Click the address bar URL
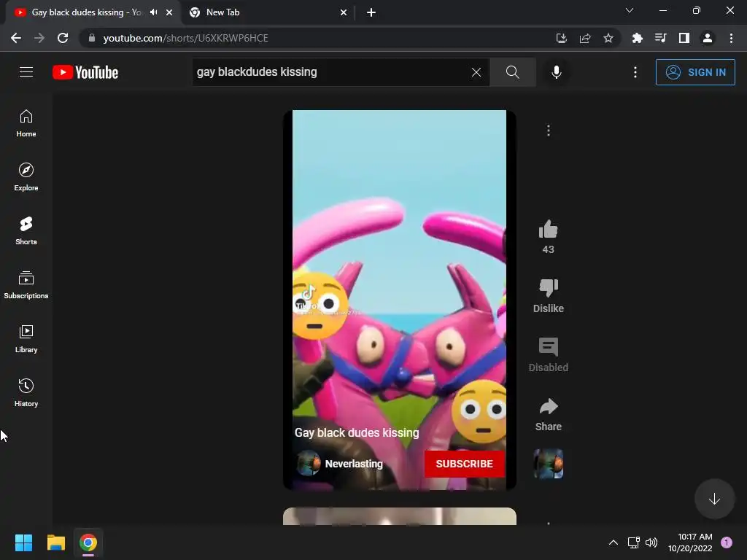Image resolution: width=747 pixels, height=560 pixels. pos(186,38)
